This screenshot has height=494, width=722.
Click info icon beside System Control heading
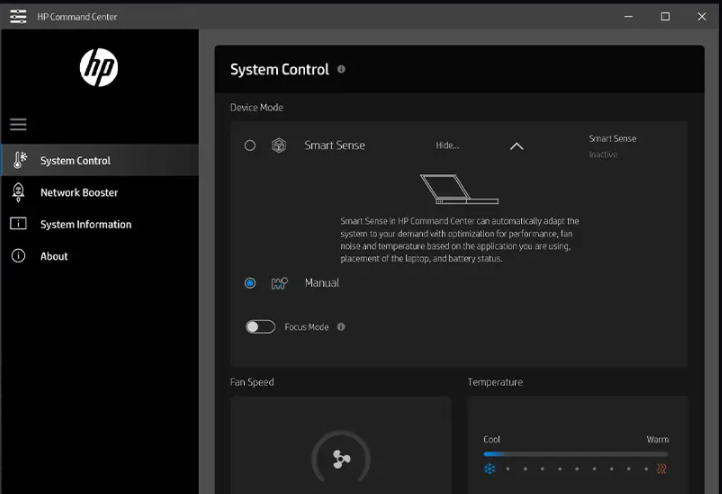click(x=342, y=69)
